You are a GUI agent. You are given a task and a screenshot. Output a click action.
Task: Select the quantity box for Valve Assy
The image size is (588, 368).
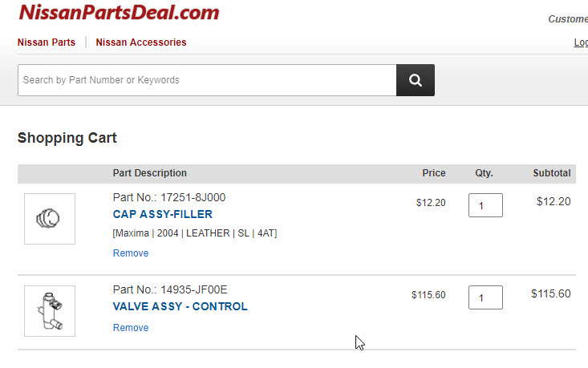click(485, 297)
